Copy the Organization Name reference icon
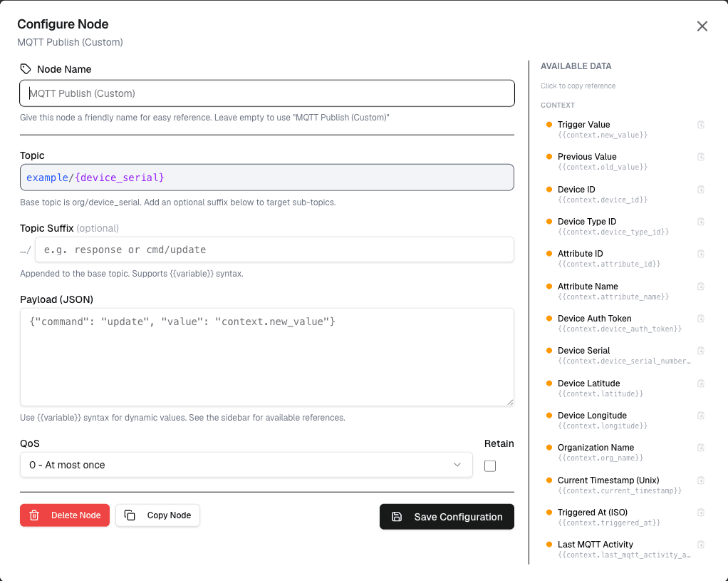This screenshot has height=581, width=728. [x=701, y=447]
